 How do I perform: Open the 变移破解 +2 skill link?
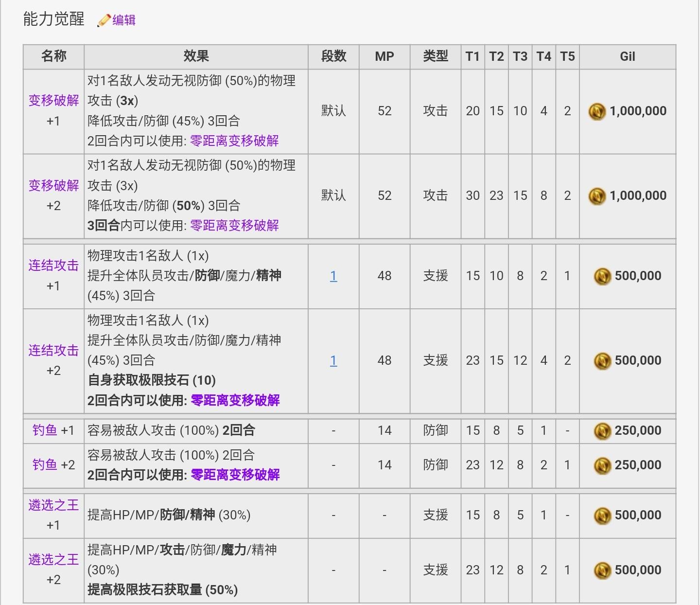click(x=53, y=185)
